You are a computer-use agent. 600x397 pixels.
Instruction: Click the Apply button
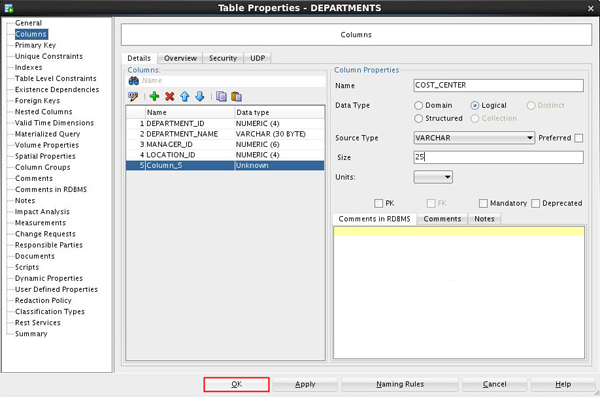tap(305, 384)
